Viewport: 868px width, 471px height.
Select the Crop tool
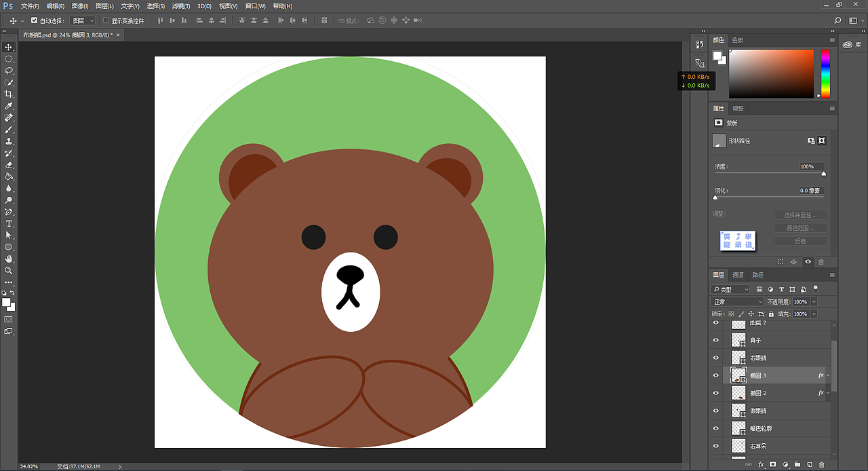coord(9,94)
